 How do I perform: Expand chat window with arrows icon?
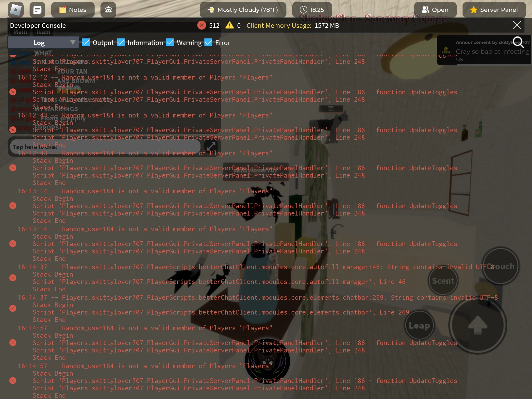click(x=211, y=146)
